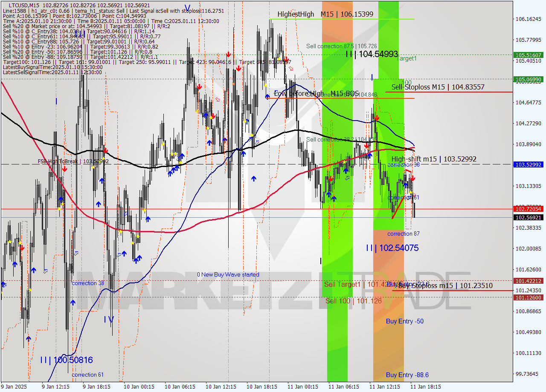Click the '0 New Buy Wave started' text

pyautogui.click(x=228, y=274)
